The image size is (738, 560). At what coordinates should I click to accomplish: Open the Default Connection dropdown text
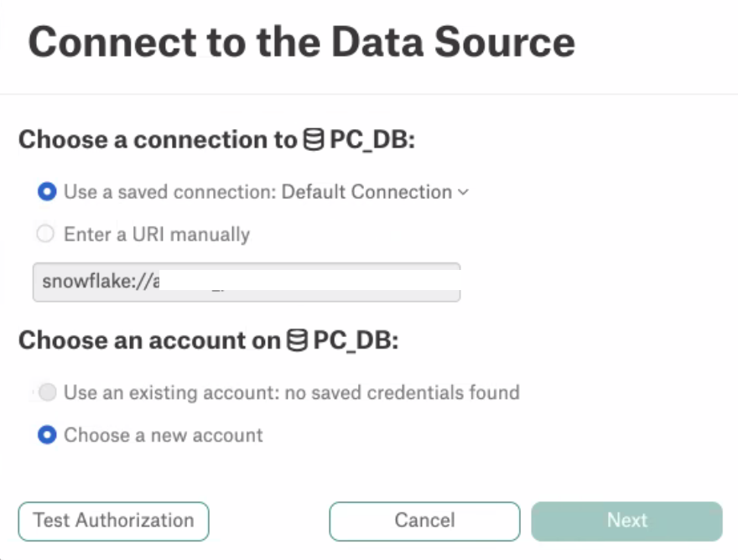pos(366,192)
